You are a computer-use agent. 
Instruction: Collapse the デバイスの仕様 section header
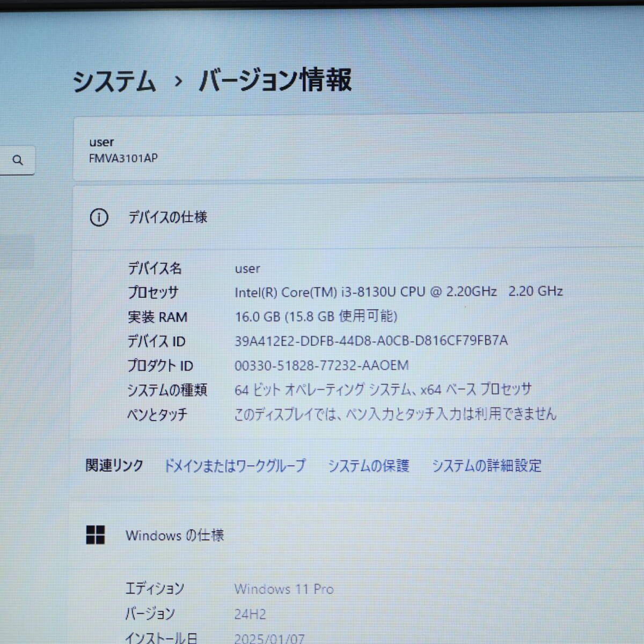tap(358, 217)
